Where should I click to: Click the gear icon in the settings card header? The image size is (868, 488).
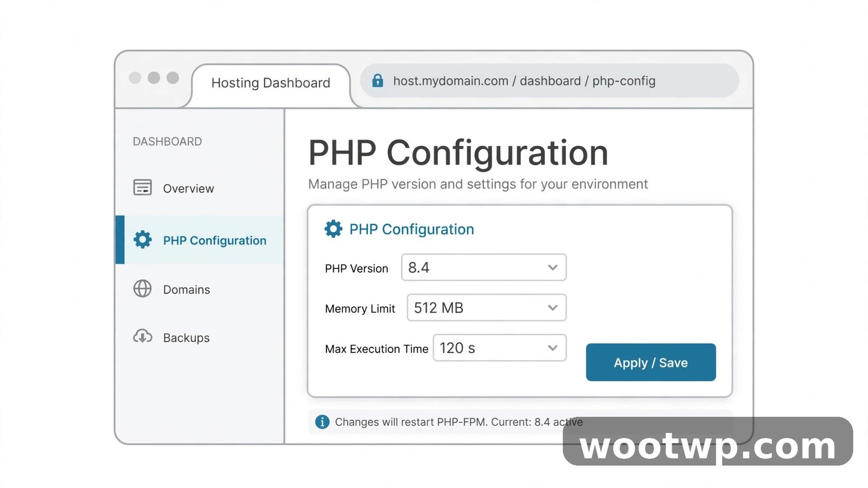point(334,229)
